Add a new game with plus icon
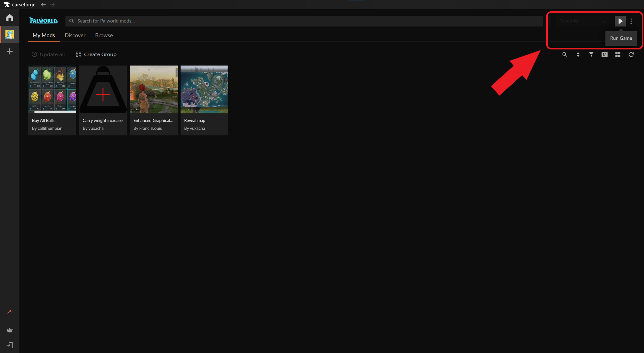 [9, 51]
